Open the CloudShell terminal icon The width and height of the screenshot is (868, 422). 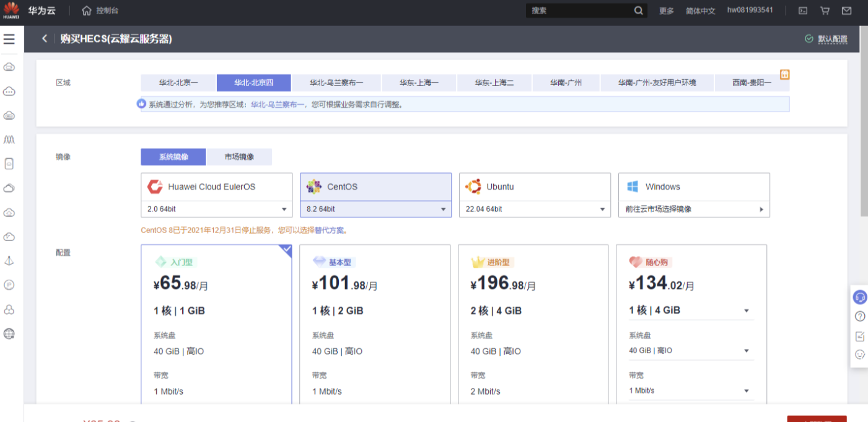pos(803,11)
